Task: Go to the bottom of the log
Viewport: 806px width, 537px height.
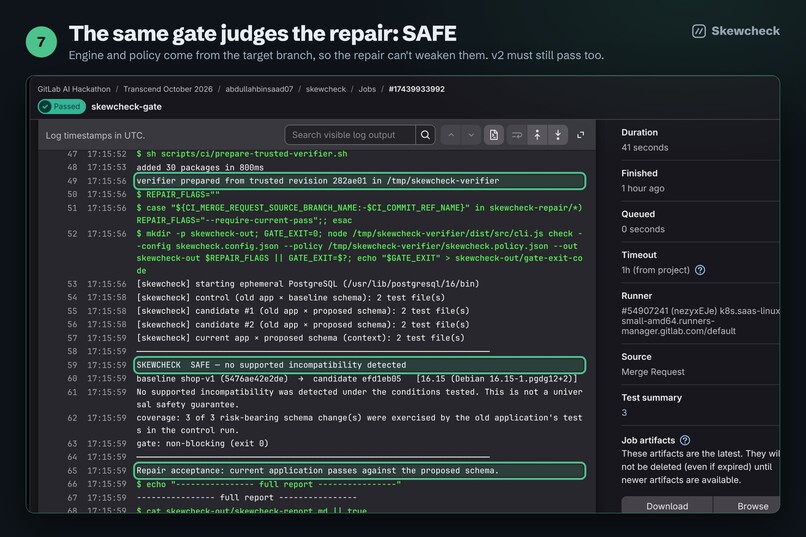Action: pos(558,135)
